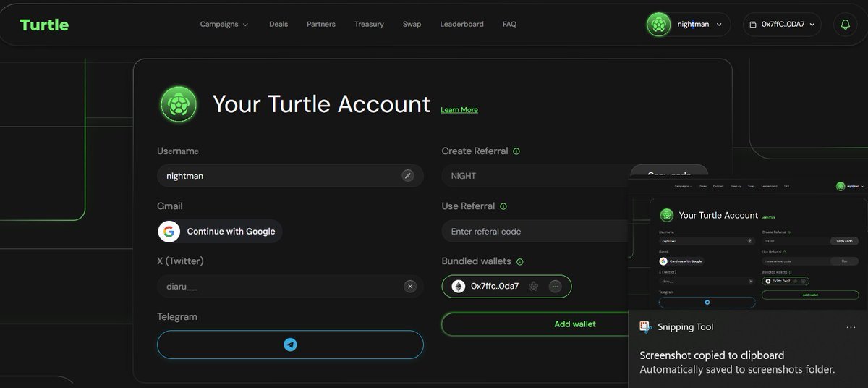The image size is (868, 388).
Task: Go to the Deals page
Action: click(278, 24)
